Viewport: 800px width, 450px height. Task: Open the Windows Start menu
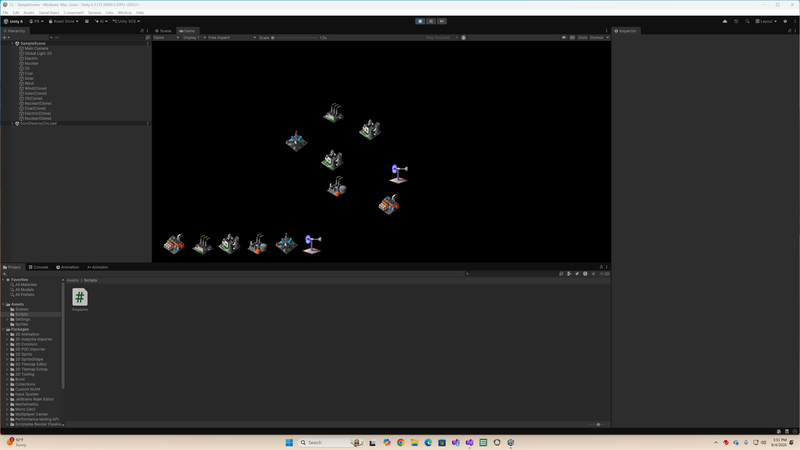289,442
